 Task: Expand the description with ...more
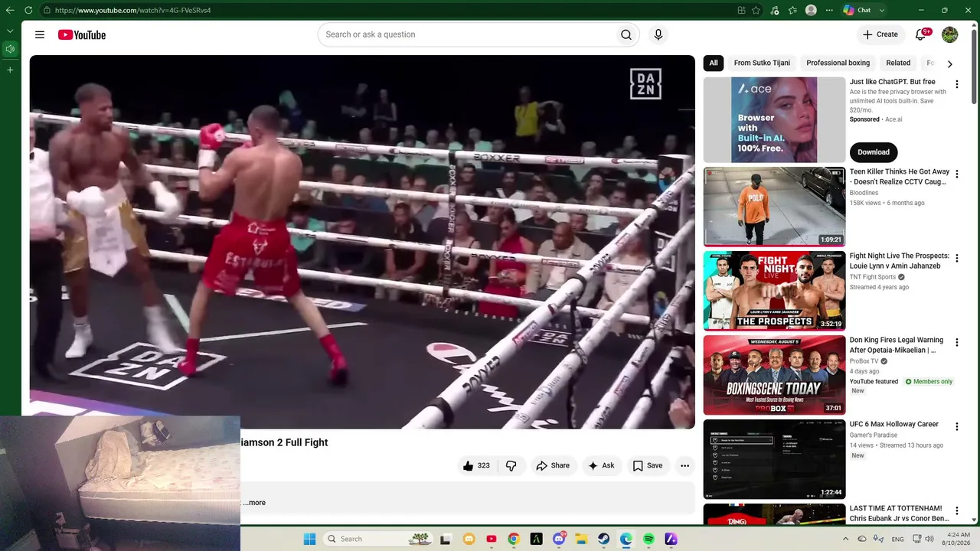(254, 503)
